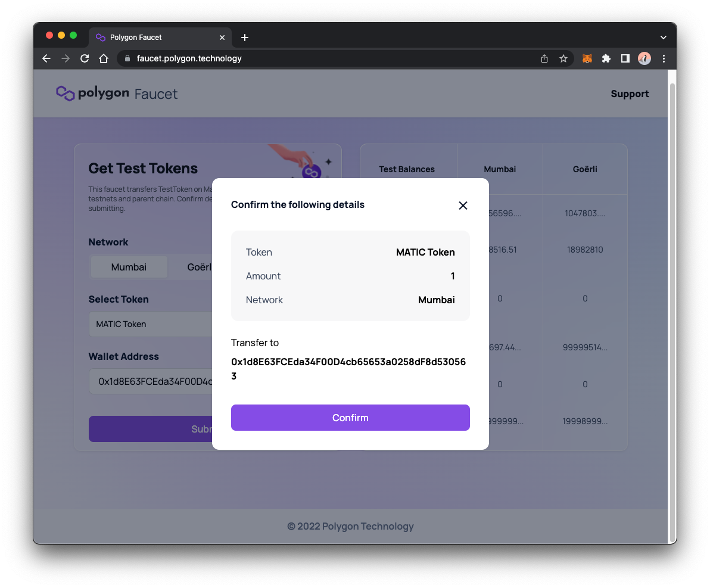Click the 19998999... balance value
The image size is (710, 588).
point(584,421)
